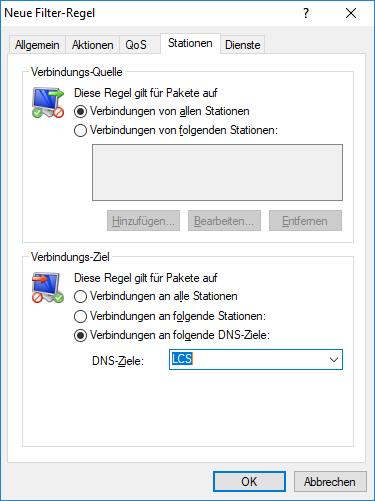Click the Hinzufügen... button

[x=143, y=221]
